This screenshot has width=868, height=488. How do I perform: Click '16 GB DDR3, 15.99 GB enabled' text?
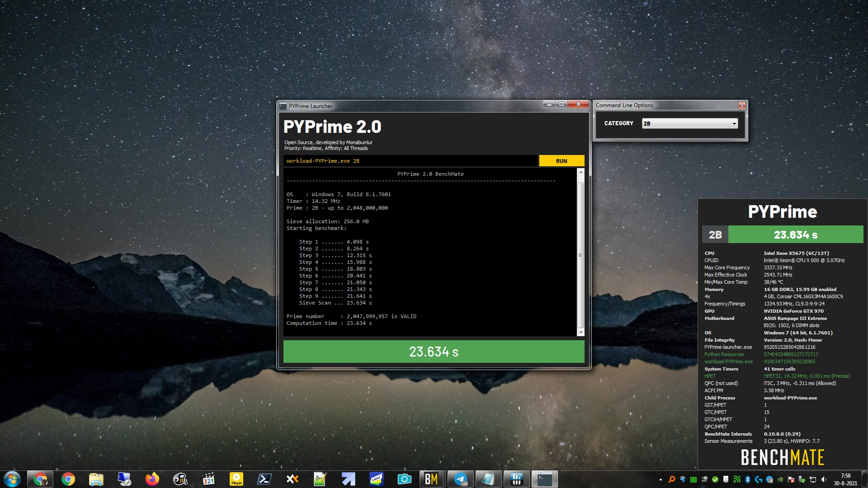pyautogui.click(x=800, y=289)
